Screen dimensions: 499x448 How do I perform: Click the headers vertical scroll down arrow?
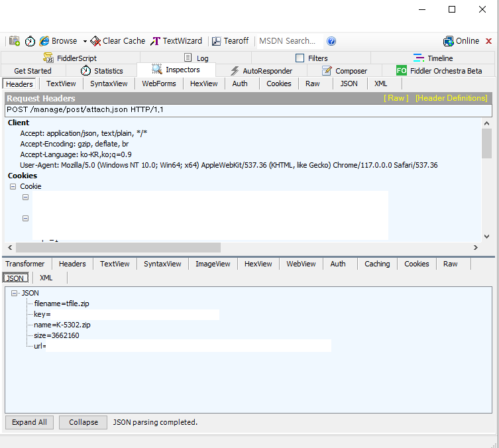[x=486, y=237]
